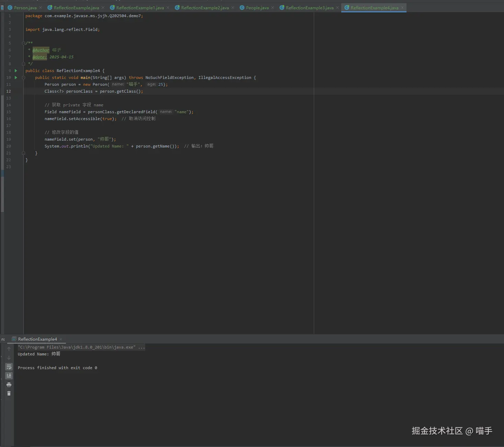This screenshot has height=447, width=504.
Task: Run main method from line 10 gutter arrow
Action: click(x=16, y=78)
